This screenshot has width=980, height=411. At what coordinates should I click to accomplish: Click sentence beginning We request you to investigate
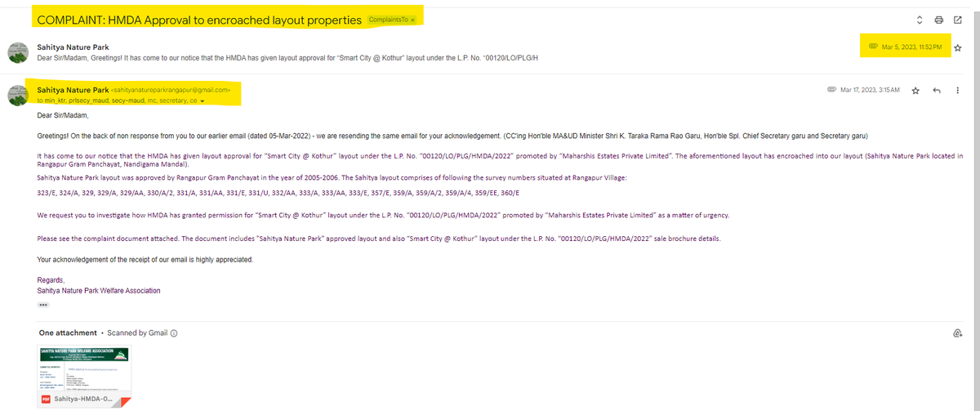coord(383,216)
